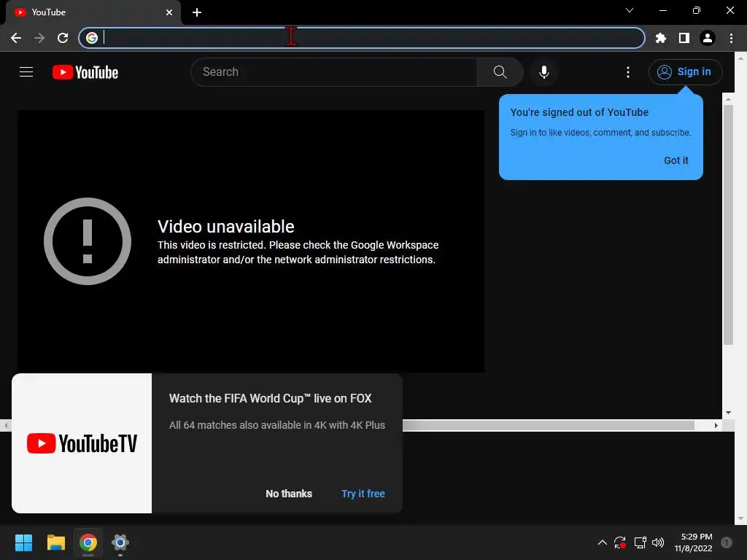Open clock showing 5:29 PM
Screen dimensions: 747x560
pyautogui.click(x=693, y=542)
